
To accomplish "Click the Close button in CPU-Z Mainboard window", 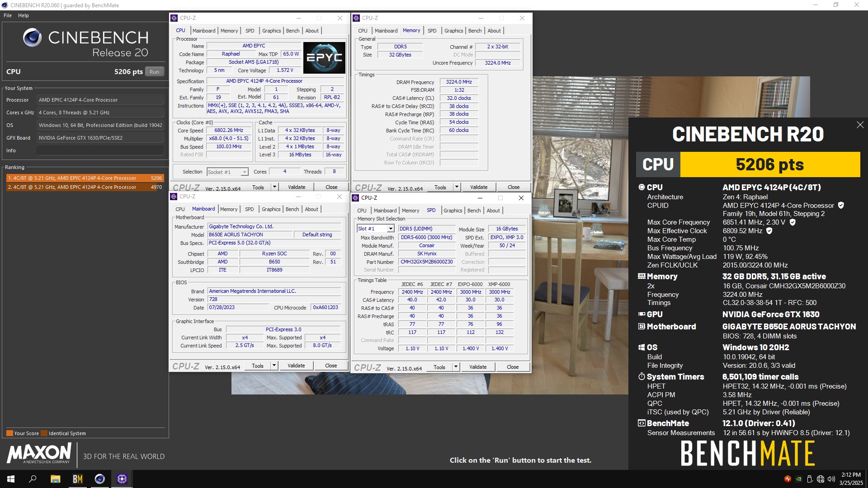I will coord(331,366).
